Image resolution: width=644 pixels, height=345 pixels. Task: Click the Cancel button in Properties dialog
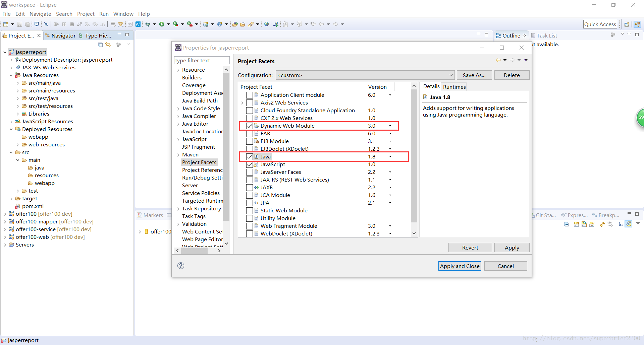[505, 266]
